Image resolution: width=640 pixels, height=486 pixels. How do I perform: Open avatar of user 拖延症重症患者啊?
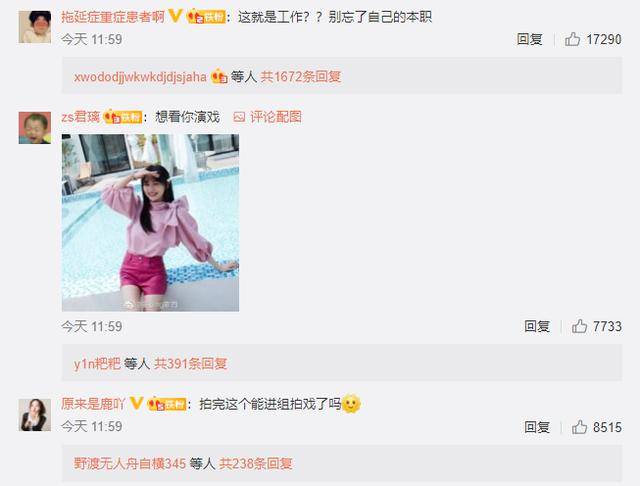[x=35, y=27]
